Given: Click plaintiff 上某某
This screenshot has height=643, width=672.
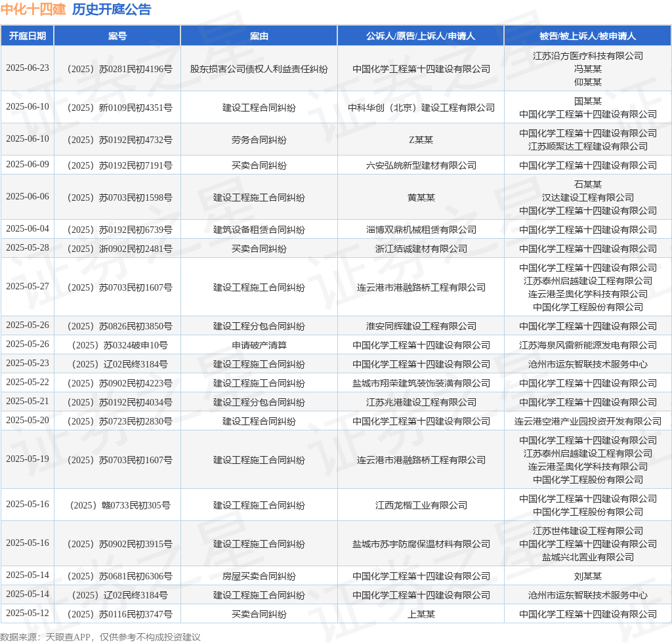Looking at the screenshot, I should [421, 614].
